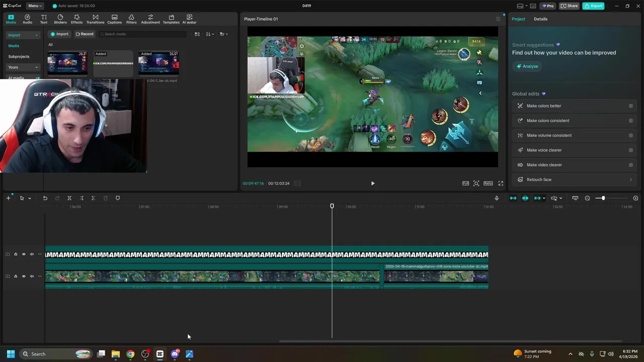644x362 pixels.
Task: Open the Templates panel
Action: (171, 19)
